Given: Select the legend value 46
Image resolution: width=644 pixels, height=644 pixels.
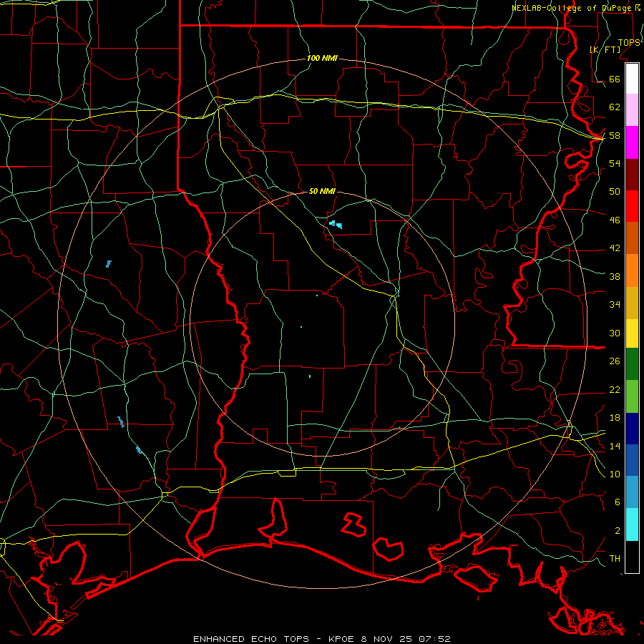Looking at the screenshot, I should 615,220.
